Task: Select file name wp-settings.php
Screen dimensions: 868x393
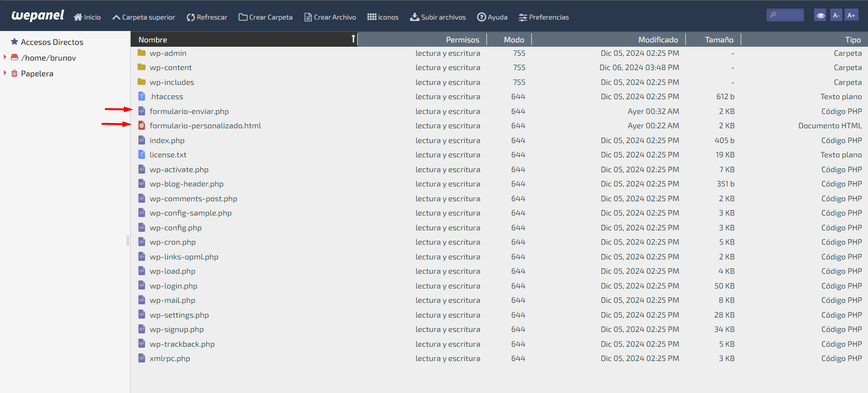Action: [x=179, y=315]
